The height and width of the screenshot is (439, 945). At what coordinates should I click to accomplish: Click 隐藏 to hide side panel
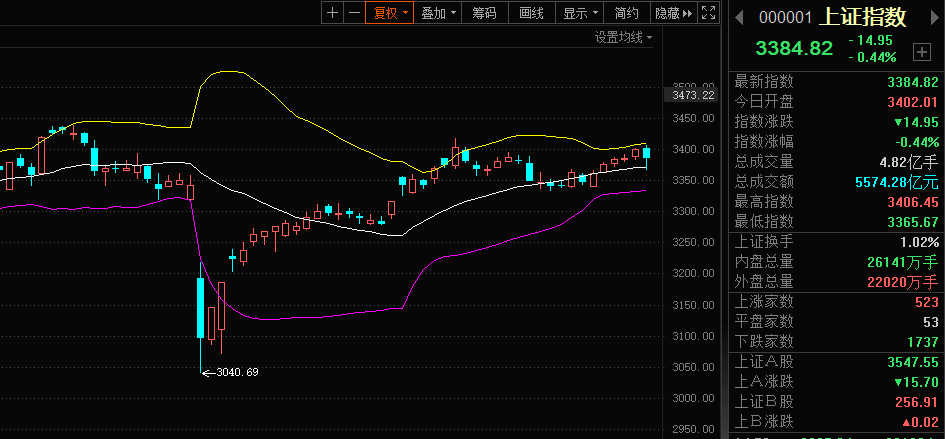pyautogui.click(x=674, y=13)
